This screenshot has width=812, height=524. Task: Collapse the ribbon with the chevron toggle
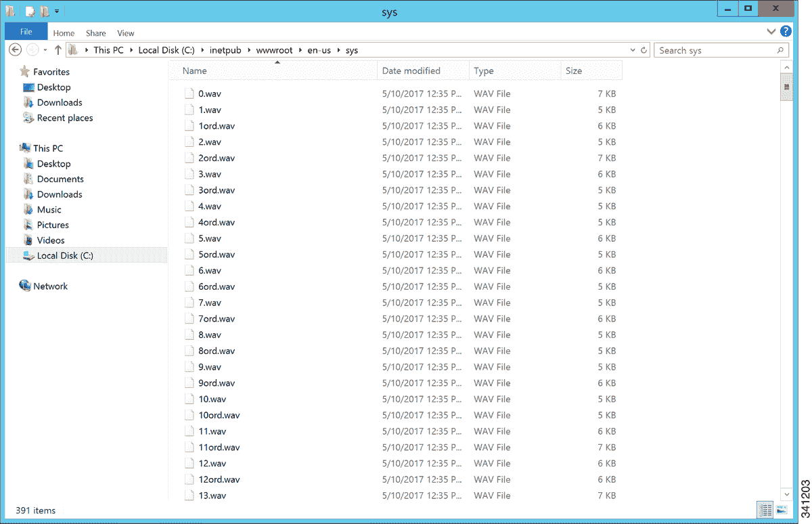771,32
